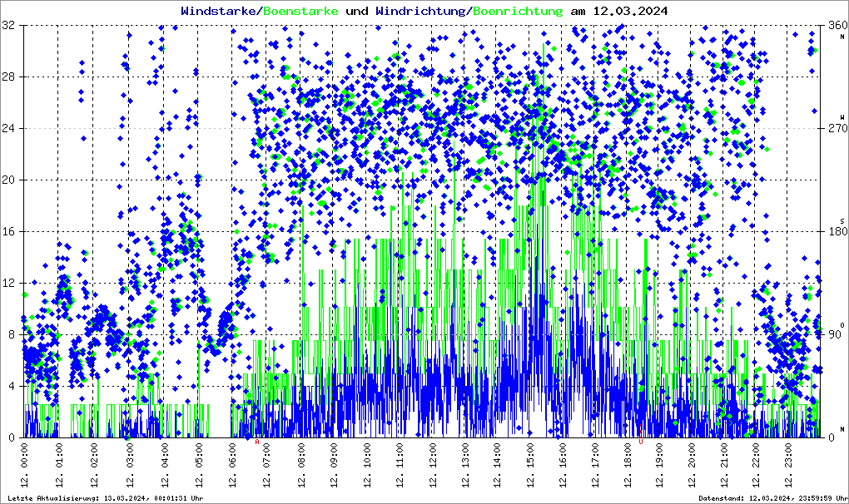Click the green Boenrichtung title word
The height and width of the screenshot is (504, 849).
pyautogui.click(x=518, y=11)
